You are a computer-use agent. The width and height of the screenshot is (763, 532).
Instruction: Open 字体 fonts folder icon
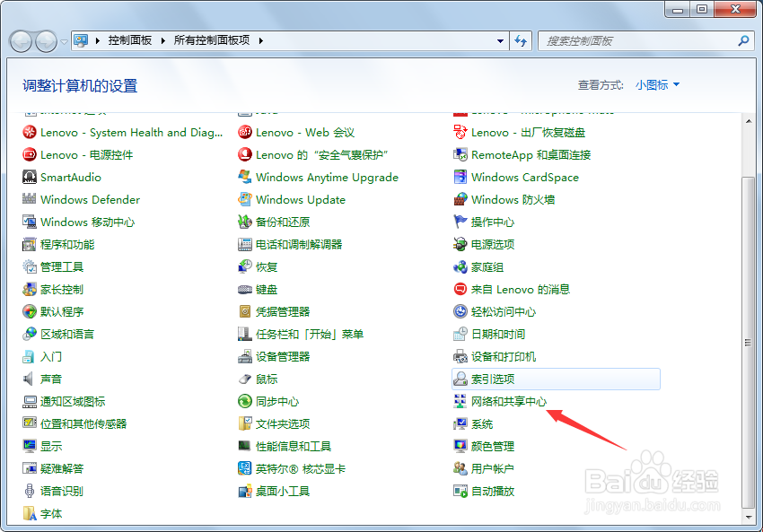click(30, 513)
